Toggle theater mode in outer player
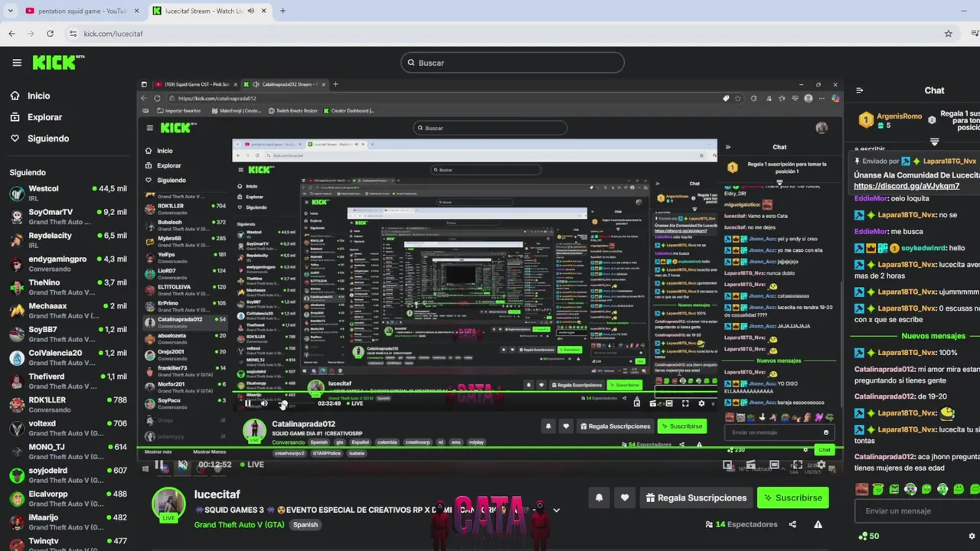This screenshot has width=980, height=551. [774, 465]
